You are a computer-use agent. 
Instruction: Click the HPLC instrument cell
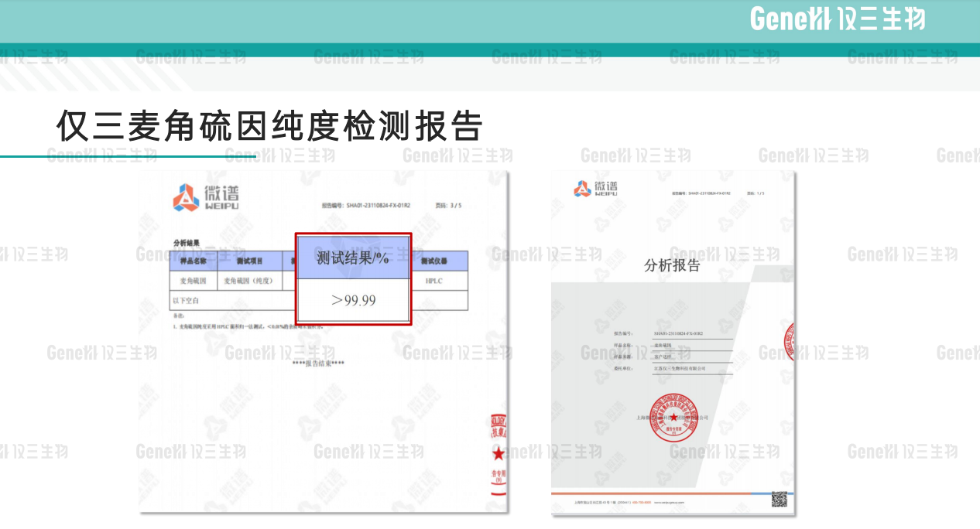pyautogui.click(x=434, y=281)
